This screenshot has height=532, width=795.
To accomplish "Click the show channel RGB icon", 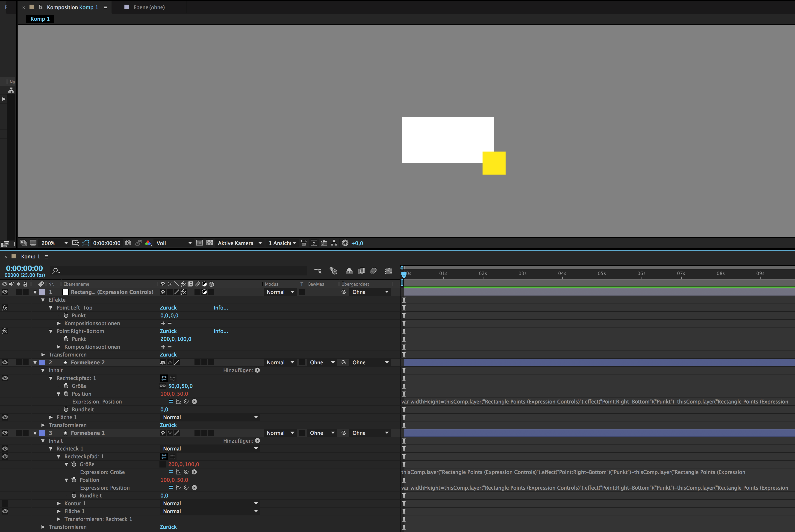I will click(x=148, y=243).
